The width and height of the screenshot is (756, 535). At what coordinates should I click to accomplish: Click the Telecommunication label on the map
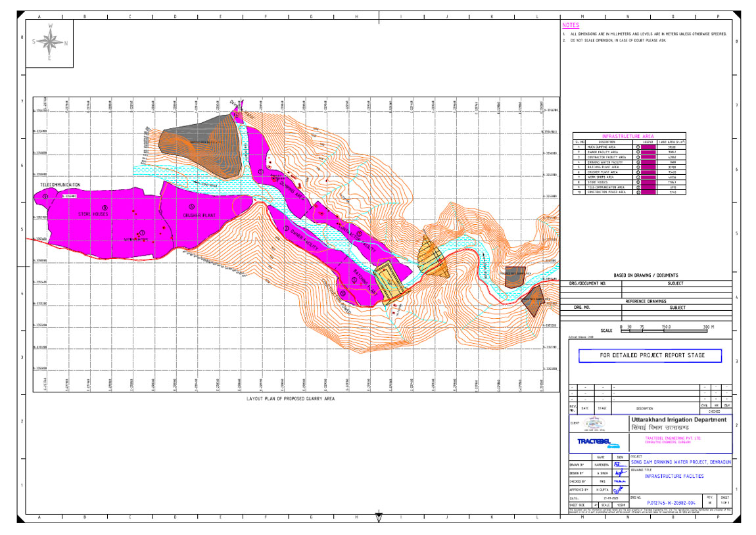[60, 186]
